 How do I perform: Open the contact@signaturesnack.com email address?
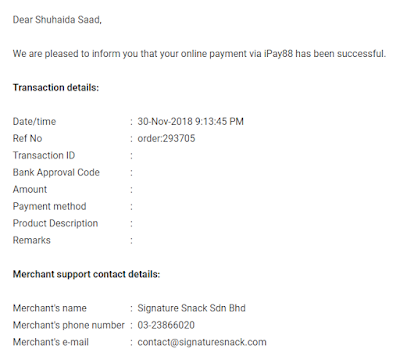tap(202, 342)
